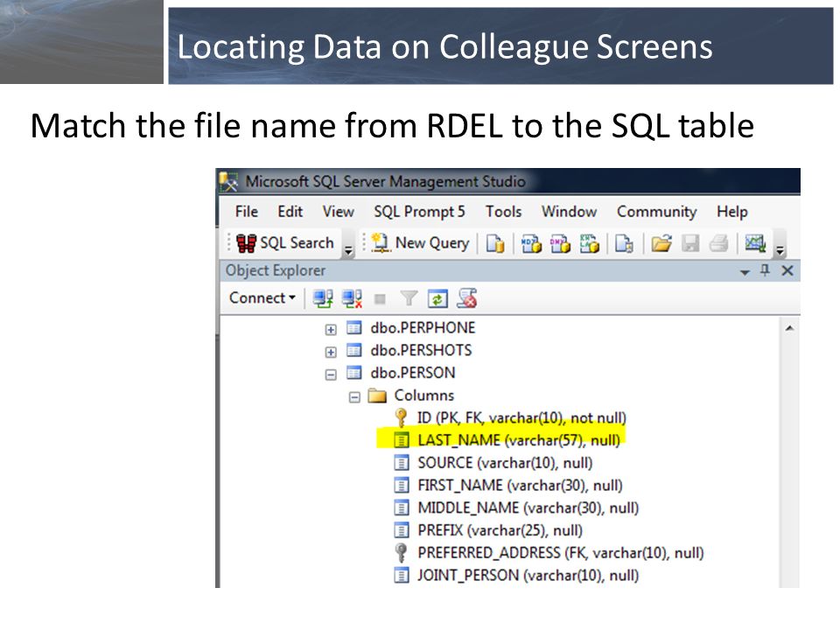Select the highlighted LAST_NAME column

click(519, 440)
